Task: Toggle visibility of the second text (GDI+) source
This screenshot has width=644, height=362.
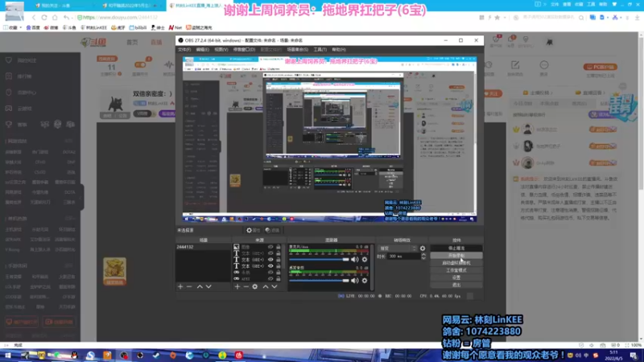Action: point(270,259)
